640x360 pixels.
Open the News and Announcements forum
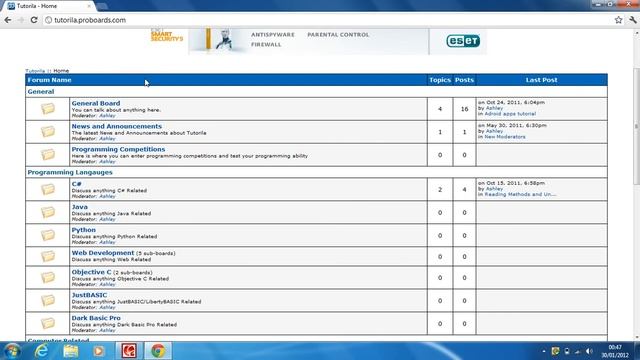(x=117, y=126)
